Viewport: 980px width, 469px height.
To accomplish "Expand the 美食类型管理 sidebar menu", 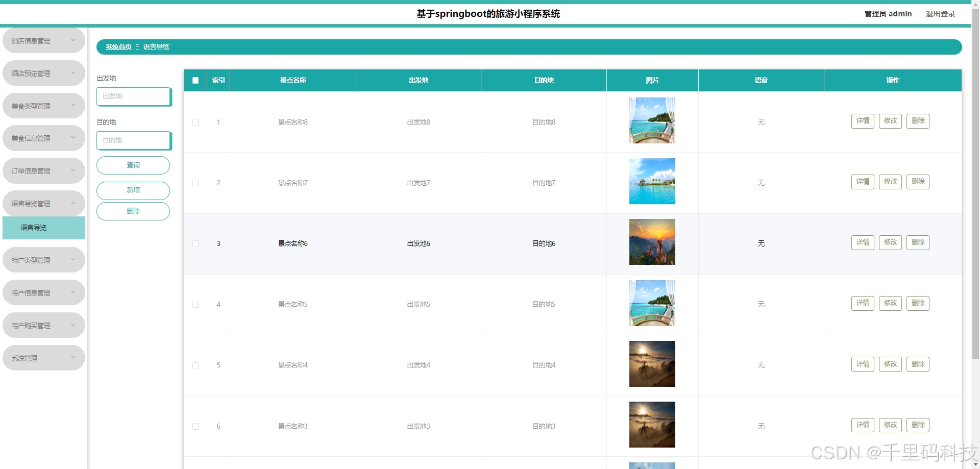I will [x=44, y=106].
